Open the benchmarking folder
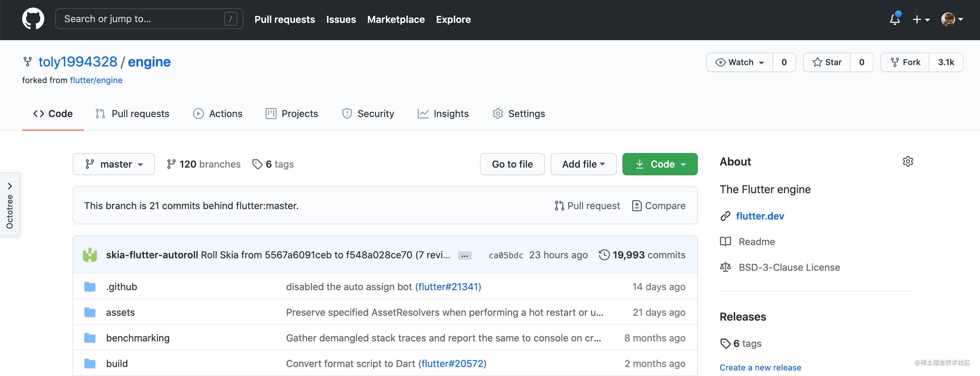This screenshot has height=376, width=980. coord(138,338)
